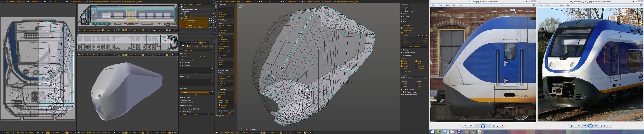Open the outliner search magnifier icon

[210, 5]
